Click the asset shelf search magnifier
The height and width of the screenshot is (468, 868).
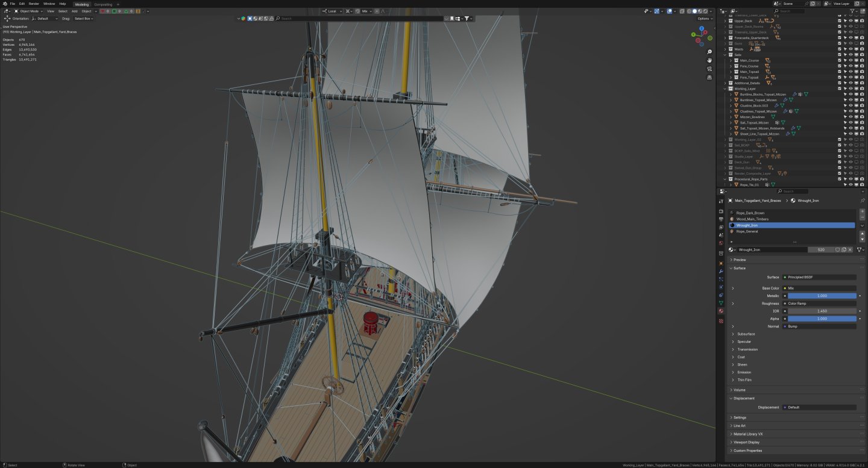(x=278, y=19)
